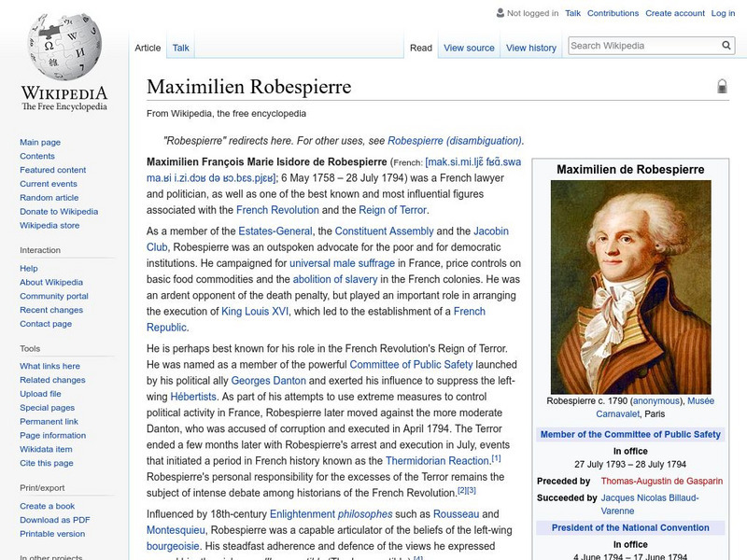747x560 pixels.
Task: Open the View source tab
Action: tap(469, 48)
